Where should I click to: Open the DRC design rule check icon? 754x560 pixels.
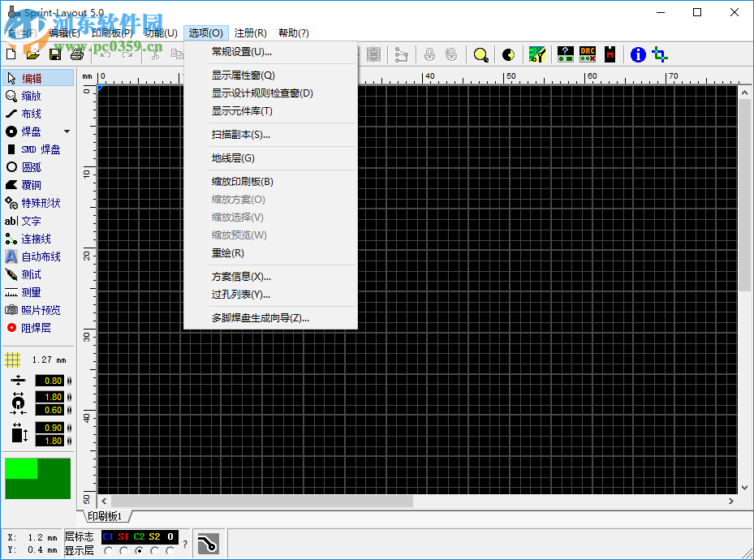click(588, 54)
